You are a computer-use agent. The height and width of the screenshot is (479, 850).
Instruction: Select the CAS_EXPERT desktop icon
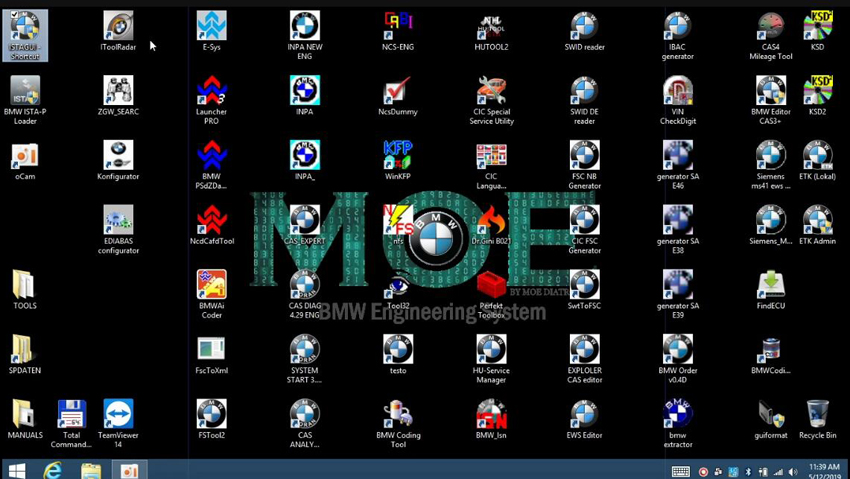click(305, 225)
